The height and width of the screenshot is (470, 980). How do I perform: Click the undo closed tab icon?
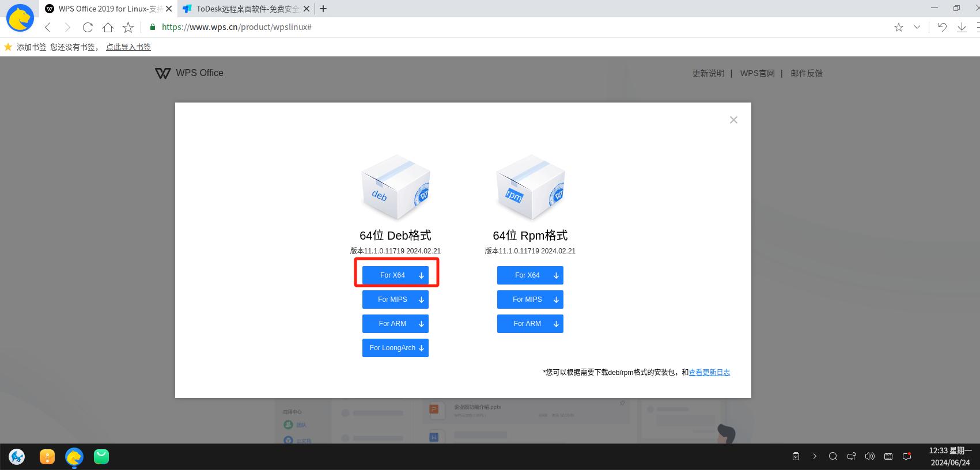(x=942, y=27)
